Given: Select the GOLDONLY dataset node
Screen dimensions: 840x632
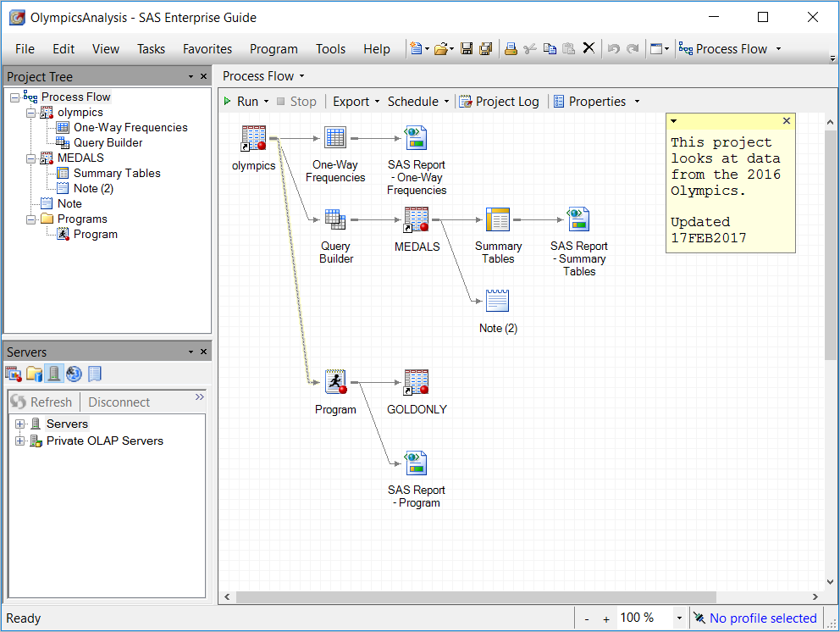Looking at the screenshot, I should (x=416, y=383).
